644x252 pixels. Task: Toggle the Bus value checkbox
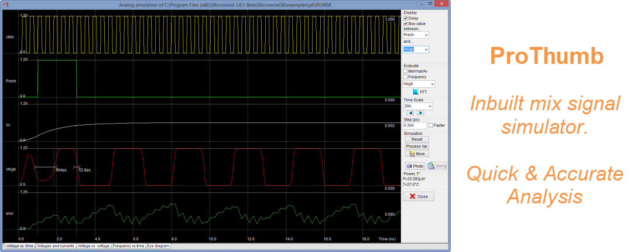click(406, 23)
